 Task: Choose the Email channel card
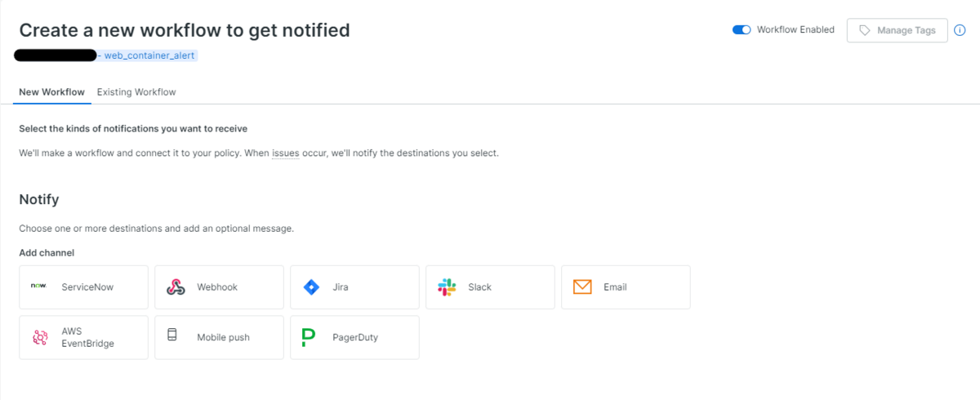point(626,287)
